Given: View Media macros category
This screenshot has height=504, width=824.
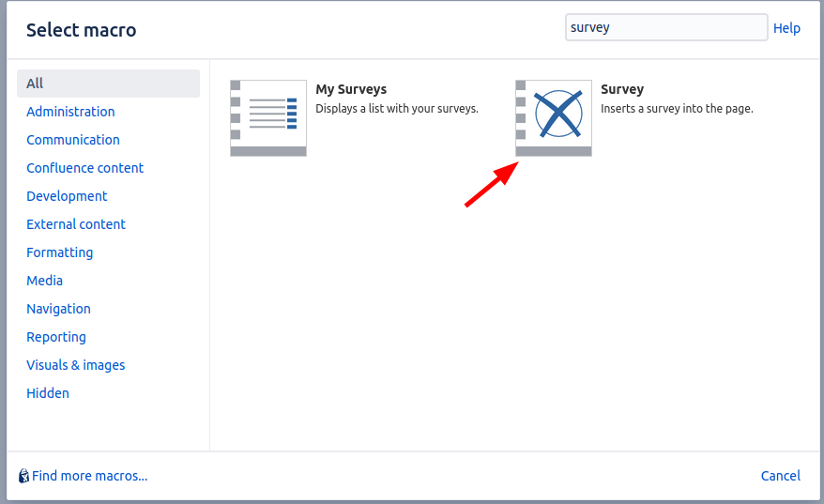Looking at the screenshot, I should pos(44,281).
